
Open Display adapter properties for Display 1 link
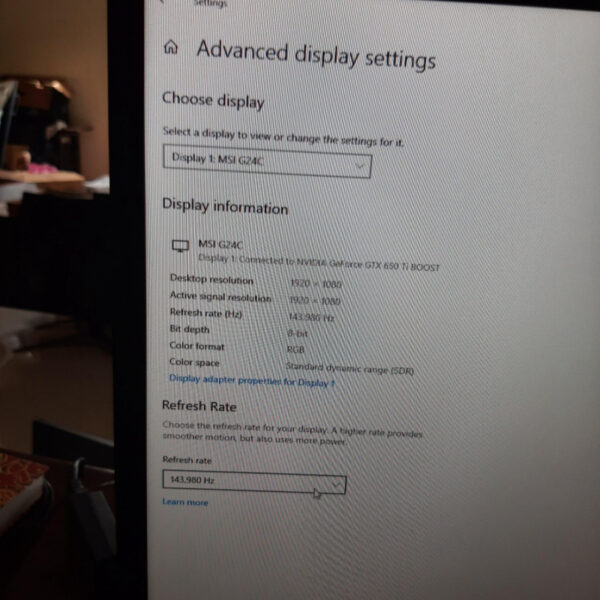pyautogui.click(x=252, y=380)
